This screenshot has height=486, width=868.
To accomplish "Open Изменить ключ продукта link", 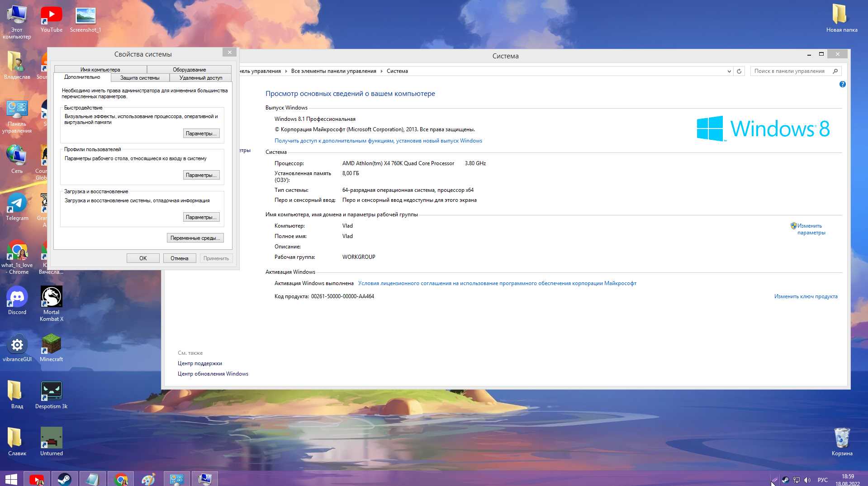I will point(806,296).
